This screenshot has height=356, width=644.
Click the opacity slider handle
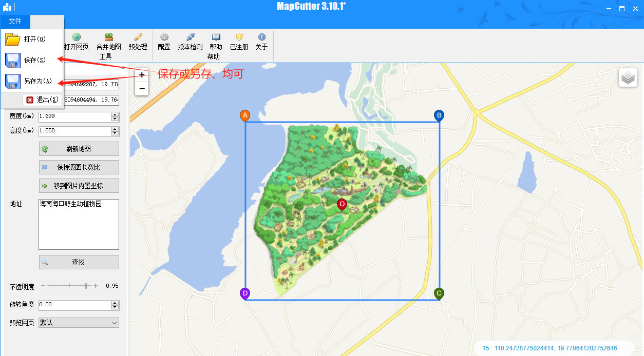tap(86, 286)
